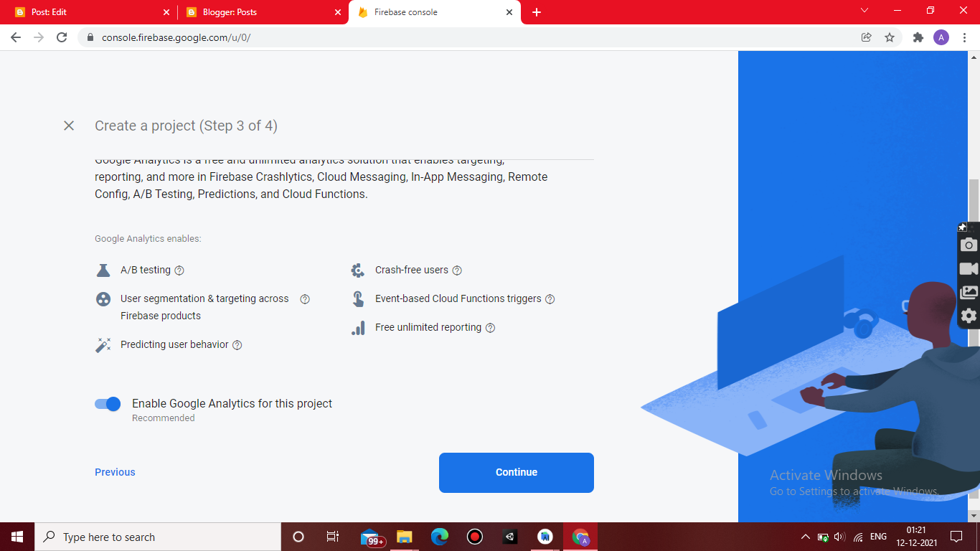Click the User segmentation circle icon
980x551 pixels.
point(103,299)
